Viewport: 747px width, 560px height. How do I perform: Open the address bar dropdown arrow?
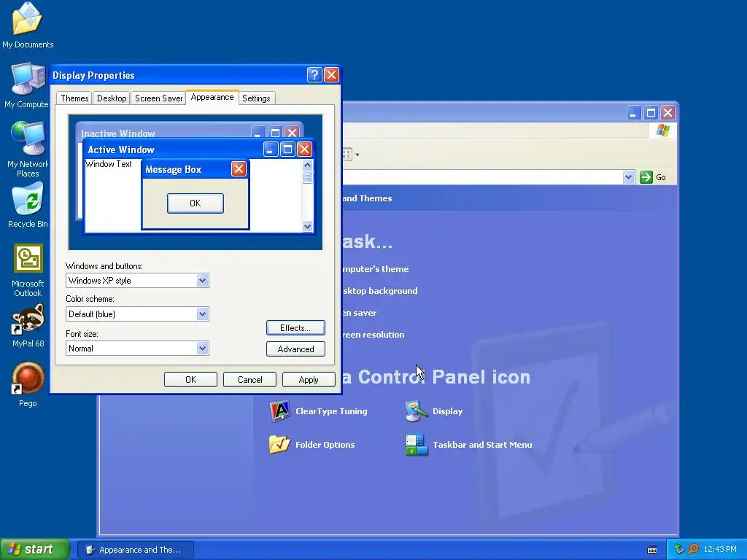628,177
